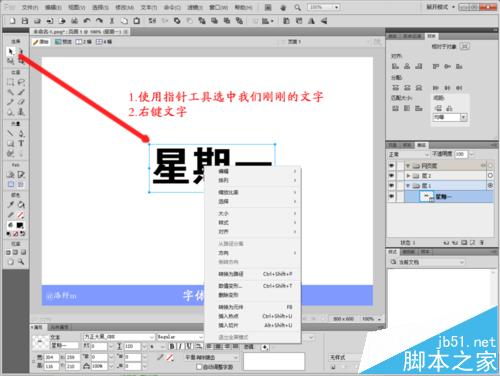Open the blend mode dropdown in Layers
500x376 pixels.
tap(408, 154)
